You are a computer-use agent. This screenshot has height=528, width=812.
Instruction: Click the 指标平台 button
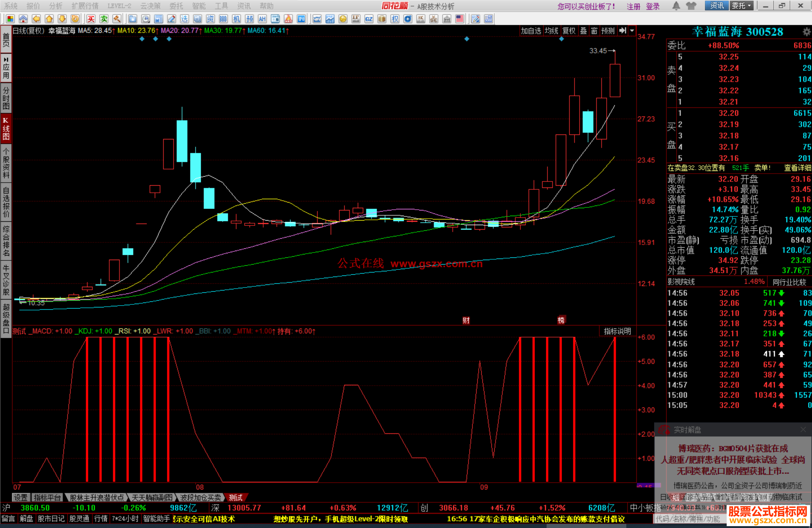pyautogui.click(x=47, y=498)
